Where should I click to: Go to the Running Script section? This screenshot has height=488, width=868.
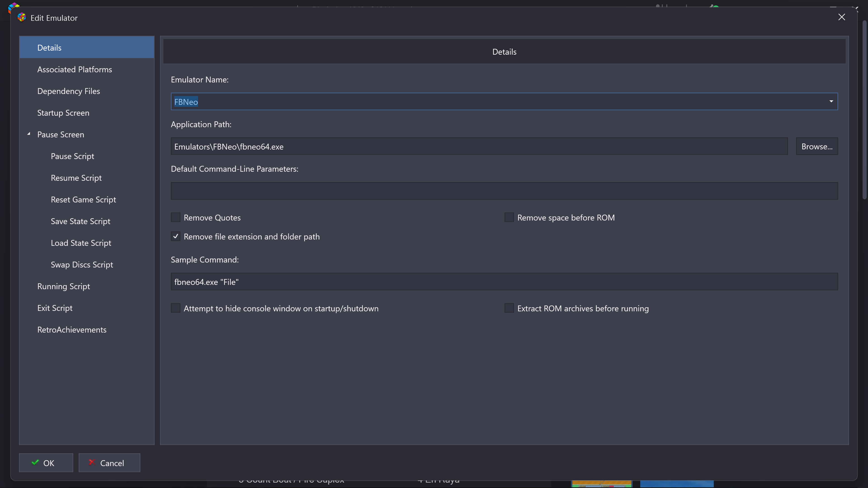click(x=63, y=286)
